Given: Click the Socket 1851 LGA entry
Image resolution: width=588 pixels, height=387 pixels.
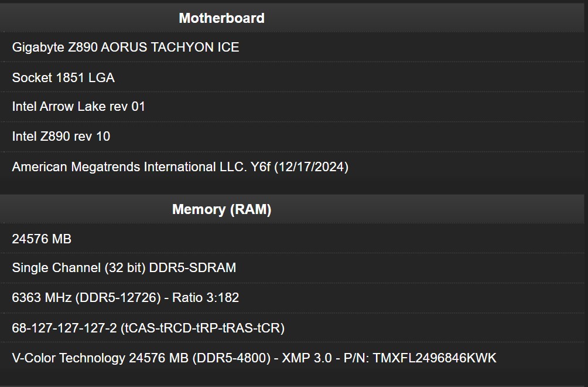Looking at the screenshot, I should (x=63, y=77).
